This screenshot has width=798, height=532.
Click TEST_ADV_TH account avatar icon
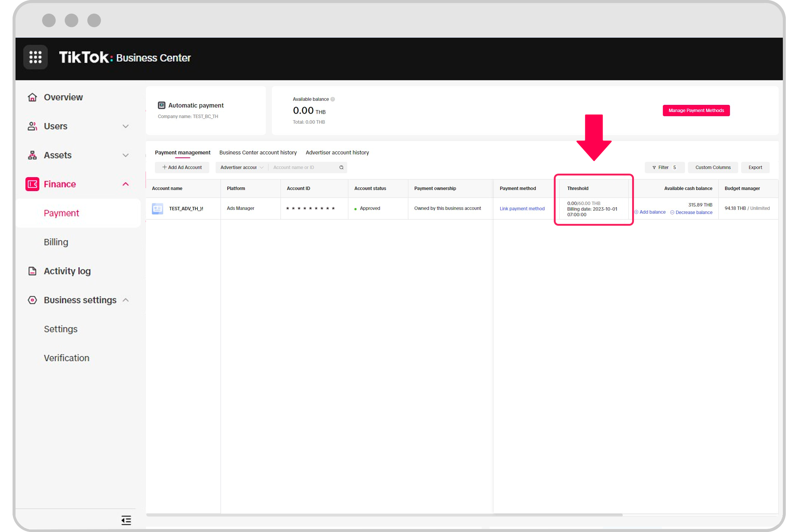click(158, 208)
